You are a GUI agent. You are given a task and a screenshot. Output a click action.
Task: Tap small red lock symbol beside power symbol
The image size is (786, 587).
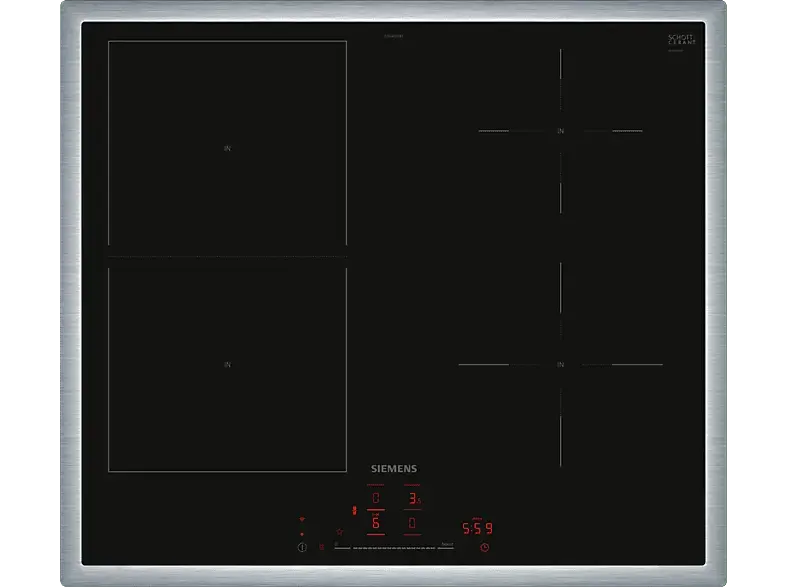(321, 547)
